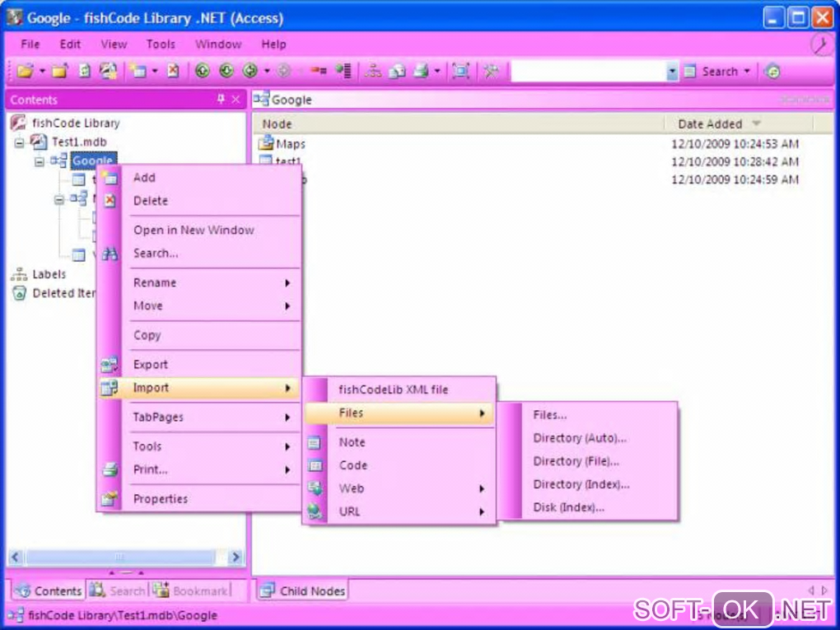Screen dimensions: 840x630
Task: Collapse the Test1.mdb tree node
Action: coord(19,142)
